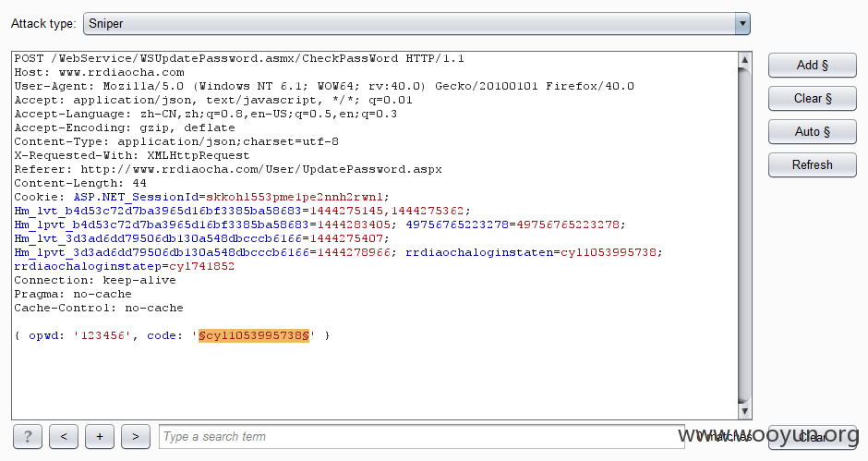868x461 pixels.
Task: Click the Accept-Encoding: gzip, deflate line
Action: pyautogui.click(x=125, y=128)
